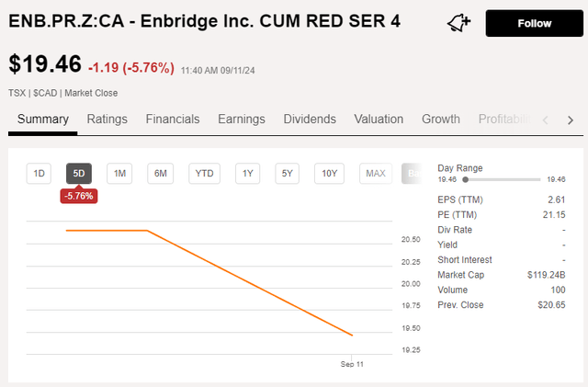This screenshot has height=387, width=588.
Task: Select the 5D chart range
Action: [x=79, y=173]
